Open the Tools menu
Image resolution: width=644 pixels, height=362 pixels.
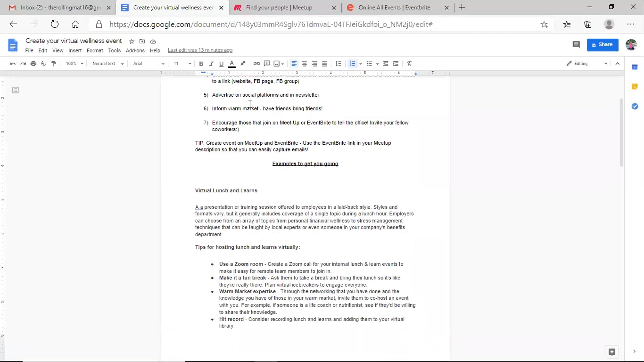pyautogui.click(x=114, y=50)
